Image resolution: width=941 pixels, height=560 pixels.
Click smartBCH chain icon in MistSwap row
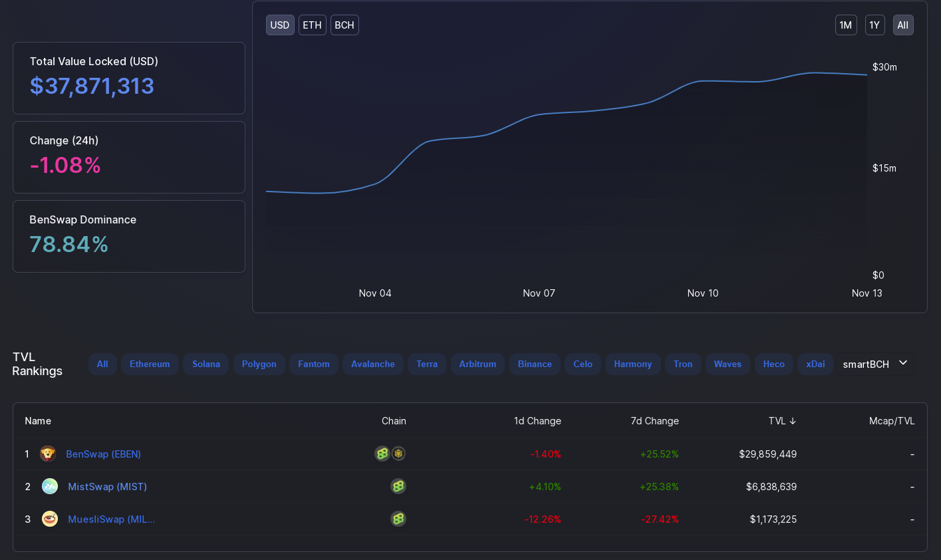(398, 486)
